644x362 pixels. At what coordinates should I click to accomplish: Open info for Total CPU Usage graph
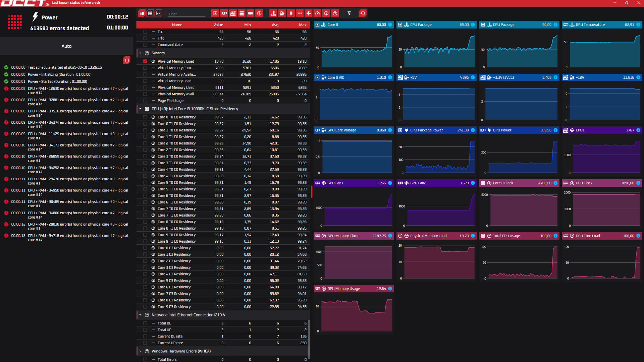555,236
